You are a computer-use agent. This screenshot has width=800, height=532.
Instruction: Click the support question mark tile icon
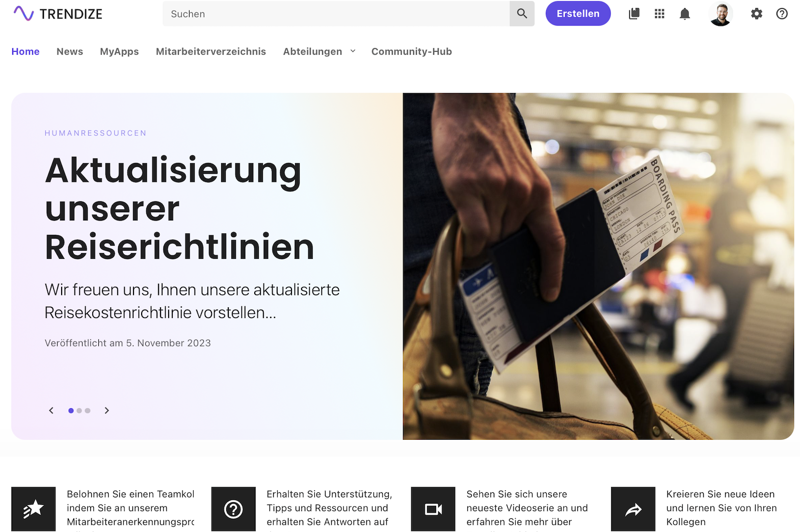point(233,509)
